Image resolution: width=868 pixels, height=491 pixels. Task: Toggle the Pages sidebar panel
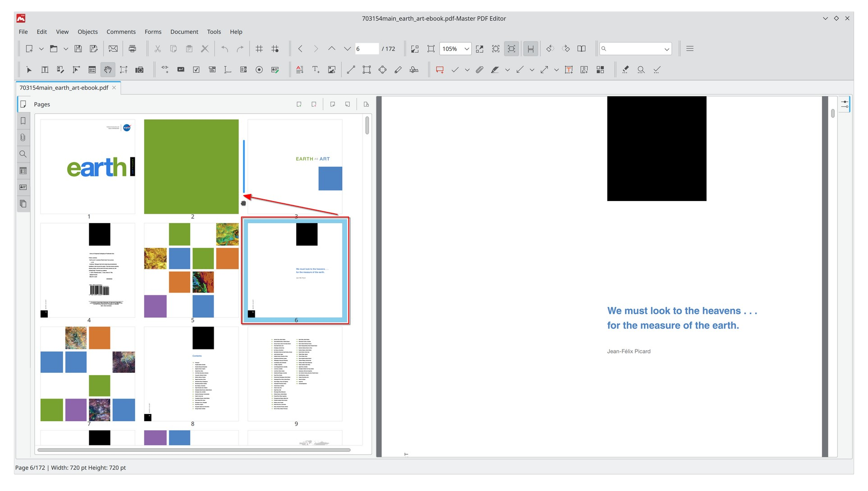(23, 104)
